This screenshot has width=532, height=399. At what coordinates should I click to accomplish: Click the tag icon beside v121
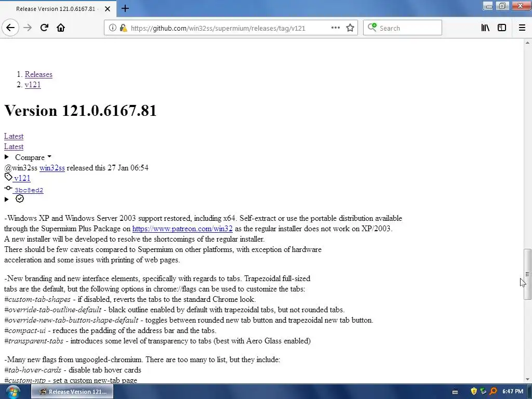click(x=8, y=177)
